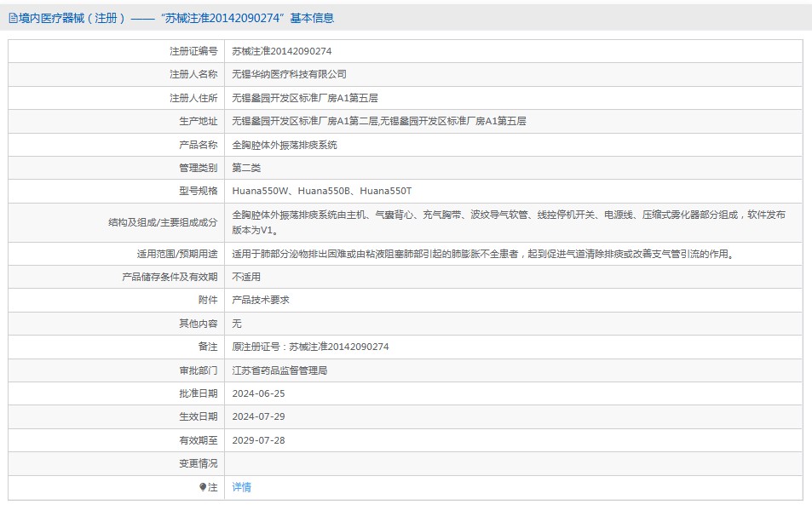Select product name 全胸腔体外振荡排痰系统
This screenshot has height=505, width=812.
(285, 145)
